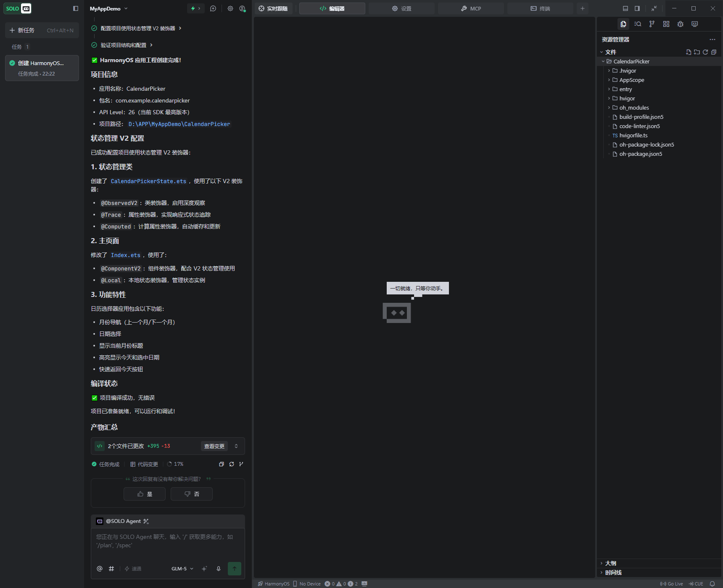Switch to the 实时跟随 tab
The image size is (723, 588).
273,8
